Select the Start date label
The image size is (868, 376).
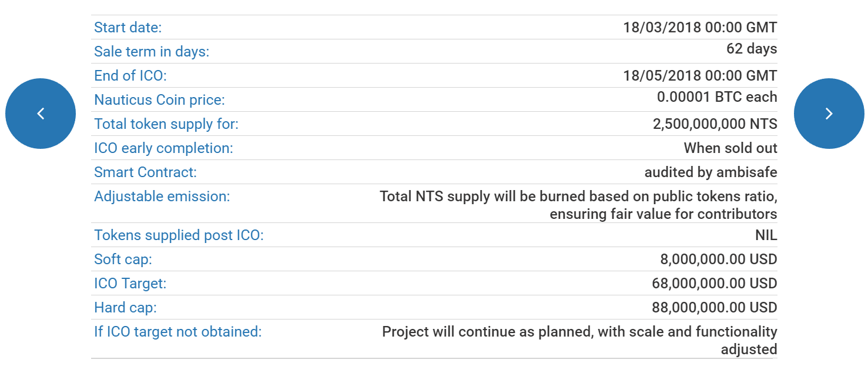[128, 28]
